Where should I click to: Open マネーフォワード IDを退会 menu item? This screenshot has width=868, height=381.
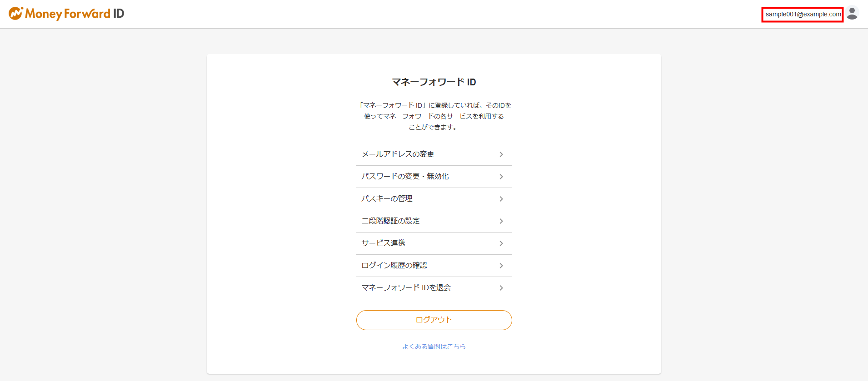[x=434, y=288]
